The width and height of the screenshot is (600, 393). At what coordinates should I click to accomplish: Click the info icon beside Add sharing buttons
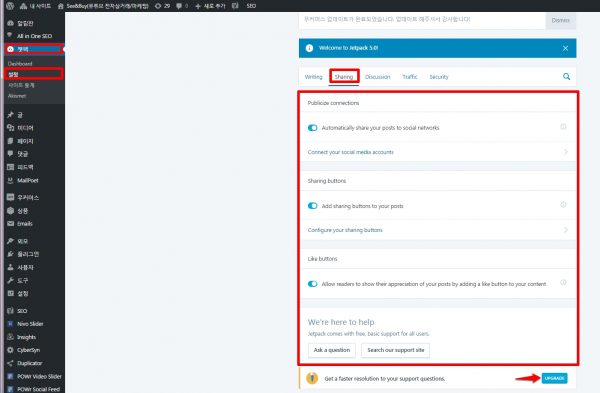pyautogui.click(x=563, y=205)
